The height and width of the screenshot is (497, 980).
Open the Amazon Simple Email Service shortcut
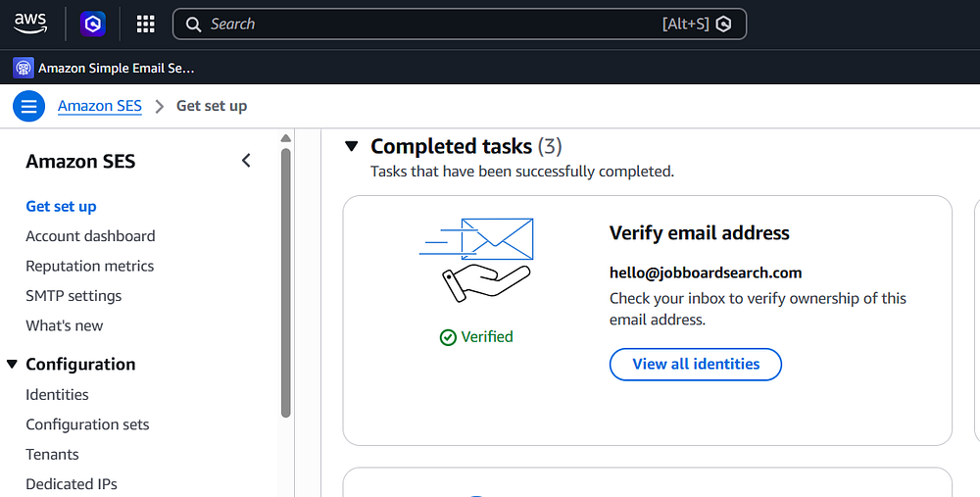pos(104,68)
